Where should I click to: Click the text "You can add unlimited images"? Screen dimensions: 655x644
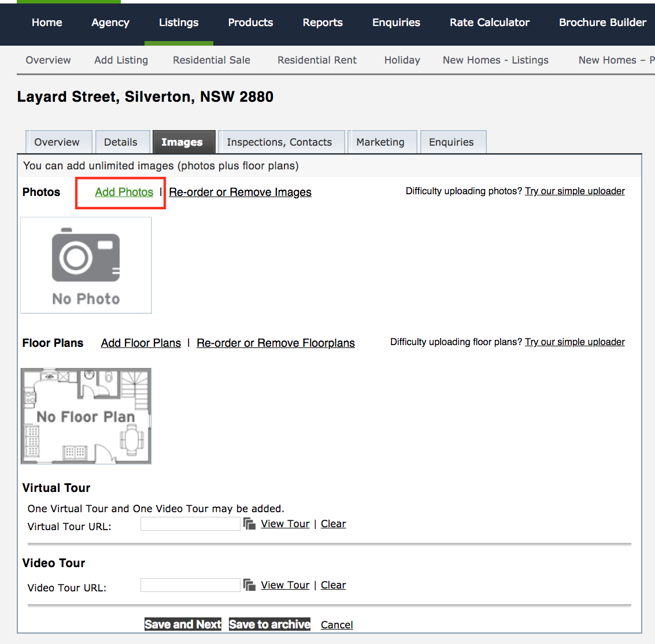pos(98,166)
